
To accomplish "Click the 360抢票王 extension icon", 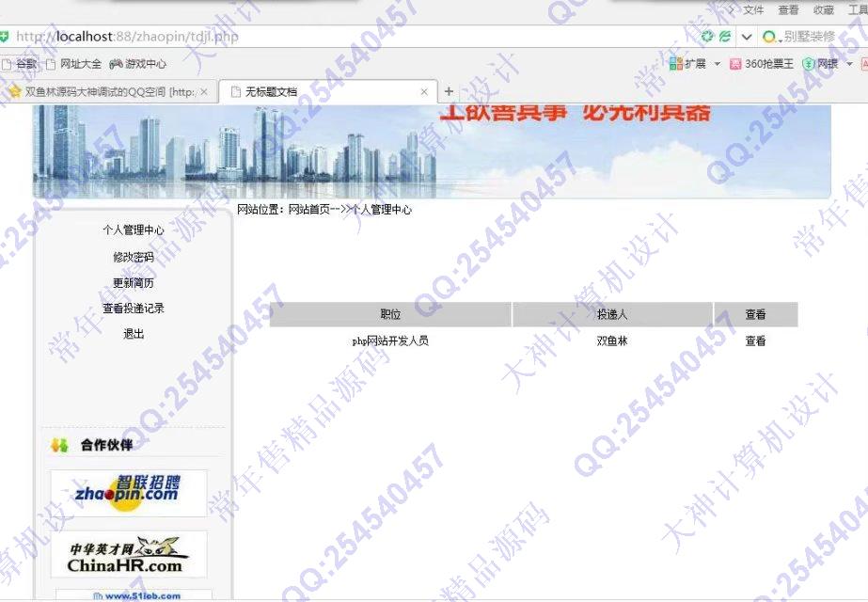I will click(735, 64).
